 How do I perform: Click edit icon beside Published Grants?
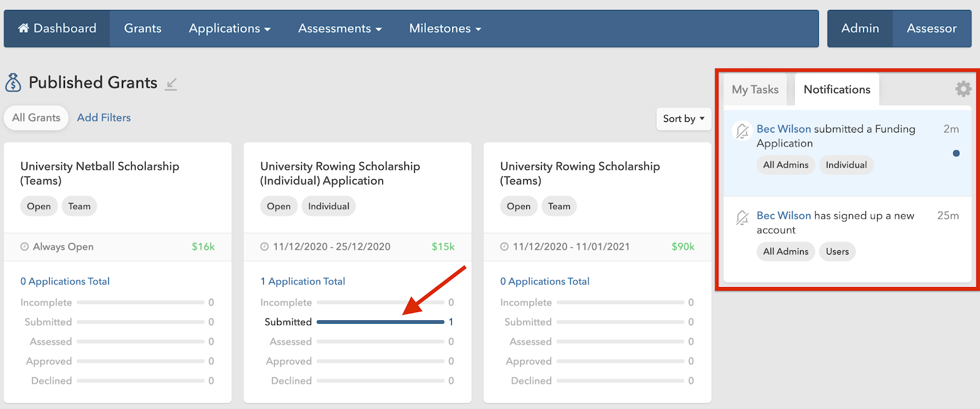click(171, 83)
